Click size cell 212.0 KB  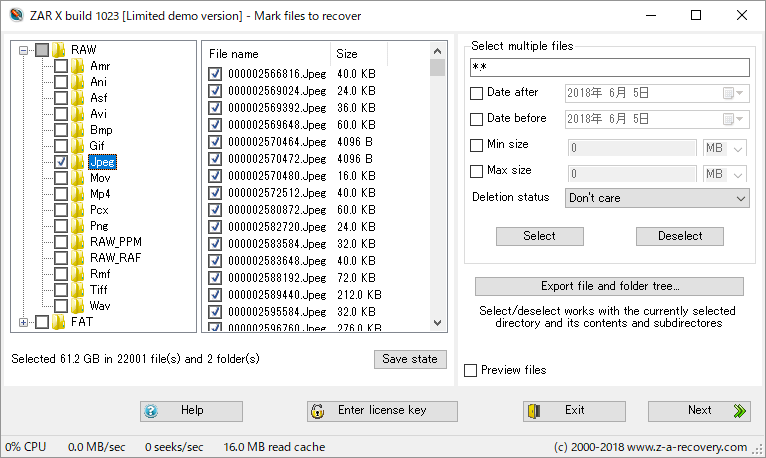click(359, 295)
